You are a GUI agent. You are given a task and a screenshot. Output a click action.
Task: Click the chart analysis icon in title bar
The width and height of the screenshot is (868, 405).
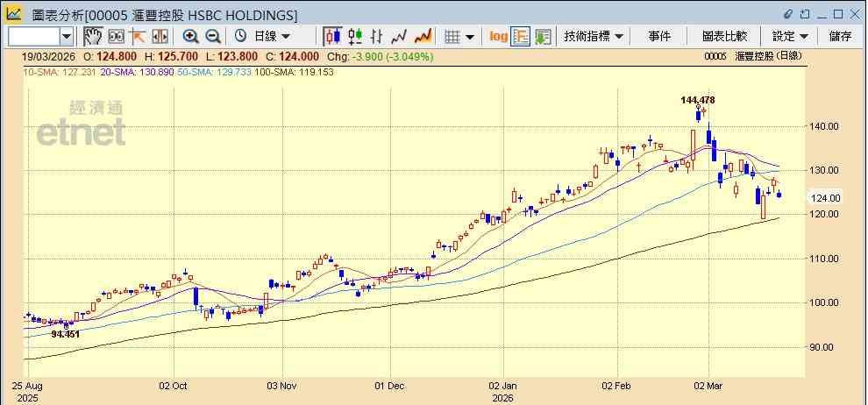click(x=14, y=14)
